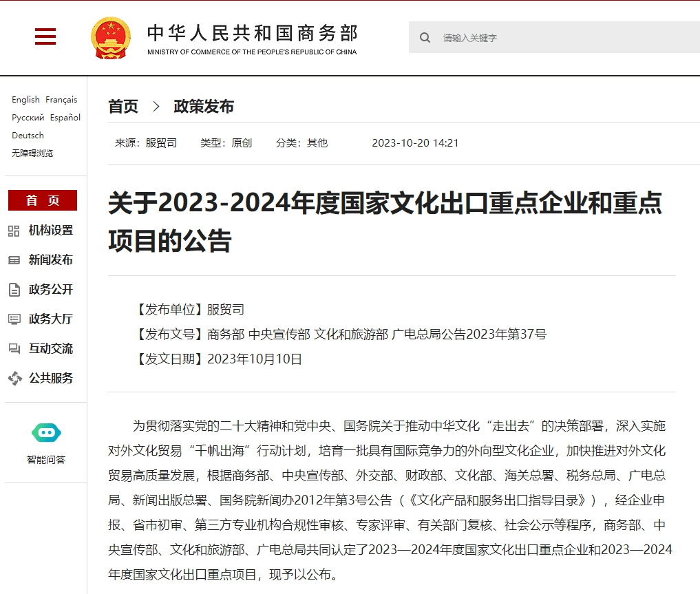This screenshot has width=700, height=594.
Task: Click the line 【发布单位】服贸司
Action: [189, 309]
